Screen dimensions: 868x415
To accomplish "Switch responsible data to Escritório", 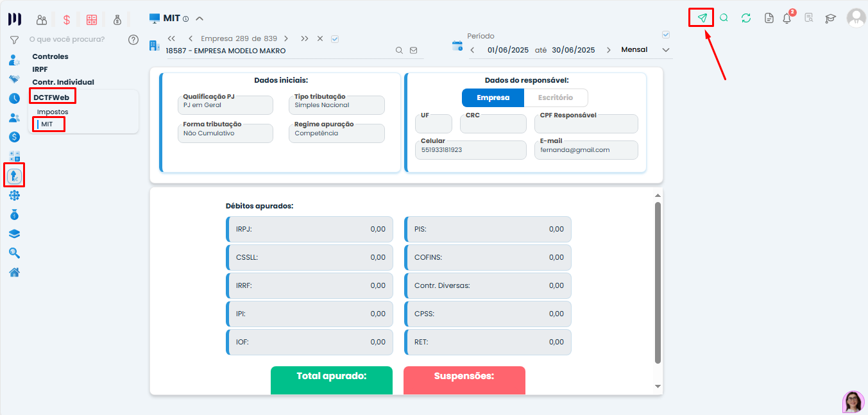I will coord(556,97).
